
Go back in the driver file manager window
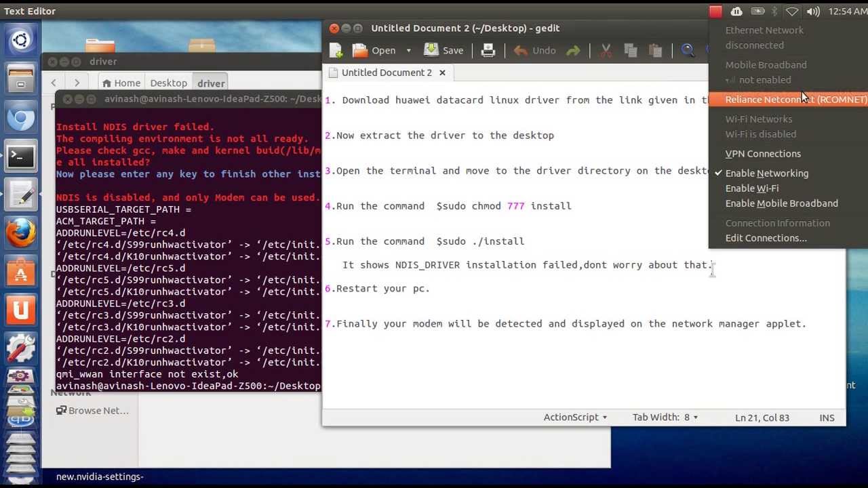click(x=54, y=83)
